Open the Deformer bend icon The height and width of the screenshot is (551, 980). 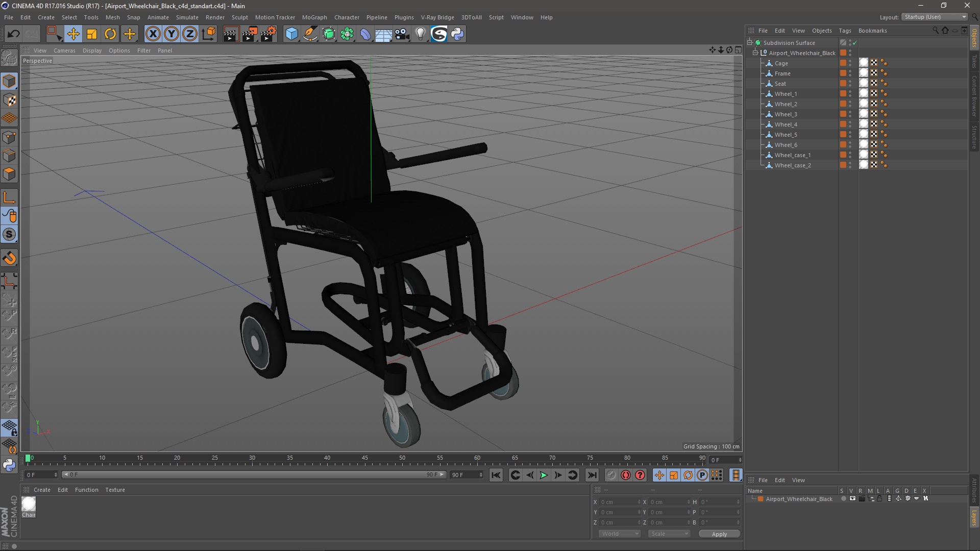365,34
